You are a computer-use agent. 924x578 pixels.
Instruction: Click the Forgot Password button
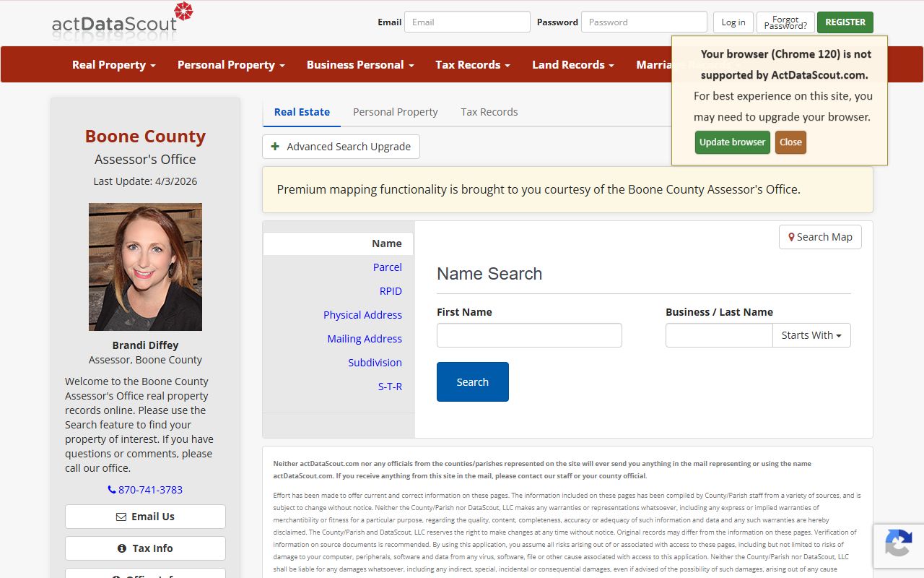[x=785, y=22]
